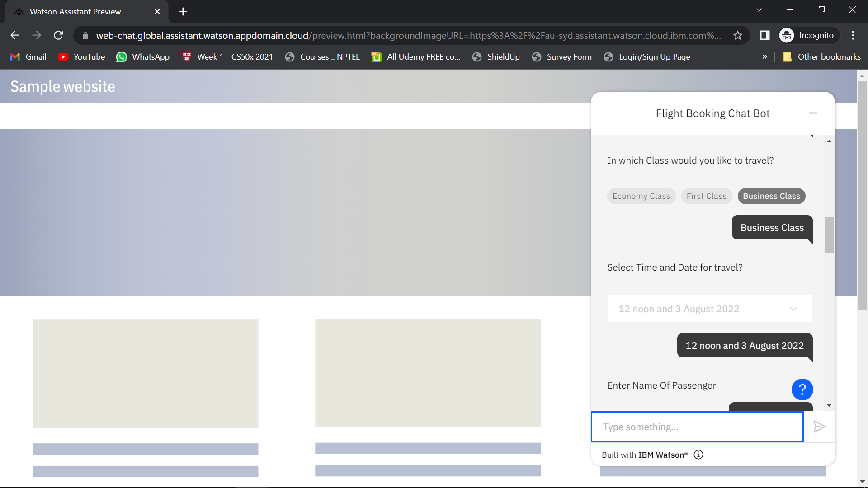Open the blue question mark help button
Viewport: 868px width, 488px height.
tap(802, 389)
